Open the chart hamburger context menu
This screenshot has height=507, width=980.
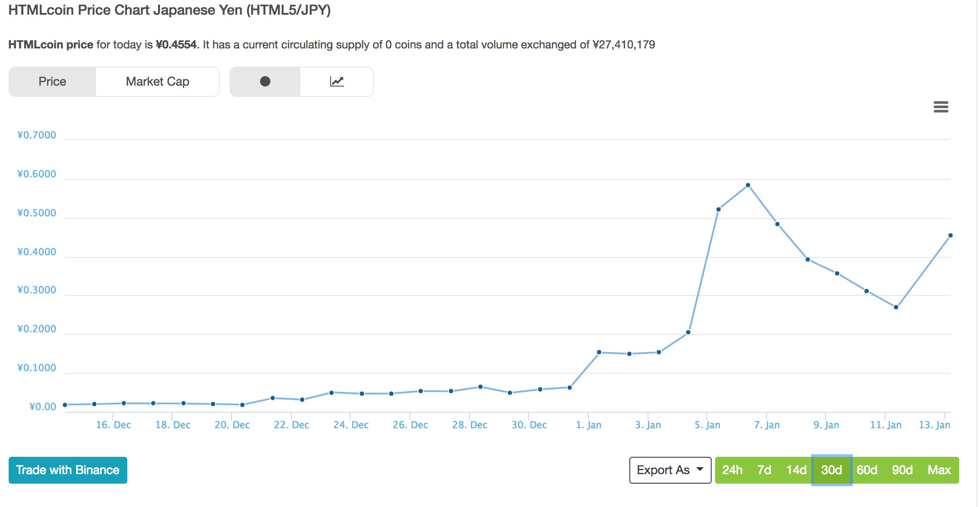coord(941,106)
